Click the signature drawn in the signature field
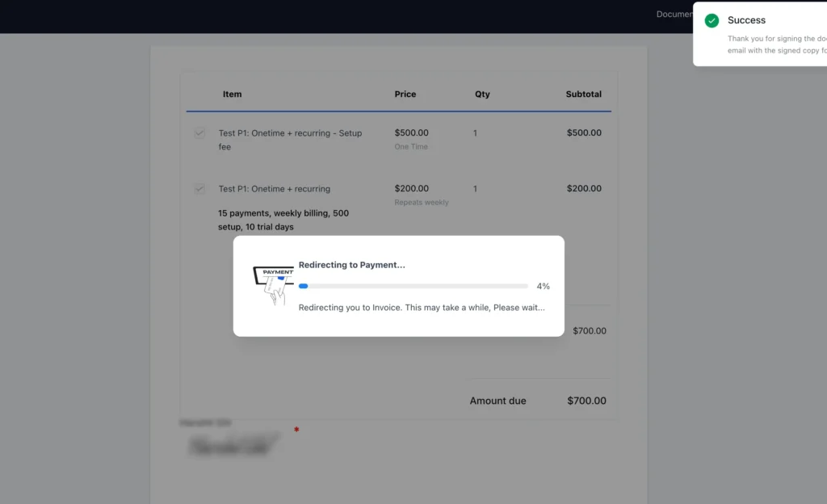The width and height of the screenshot is (827, 504). pos(229,444)
